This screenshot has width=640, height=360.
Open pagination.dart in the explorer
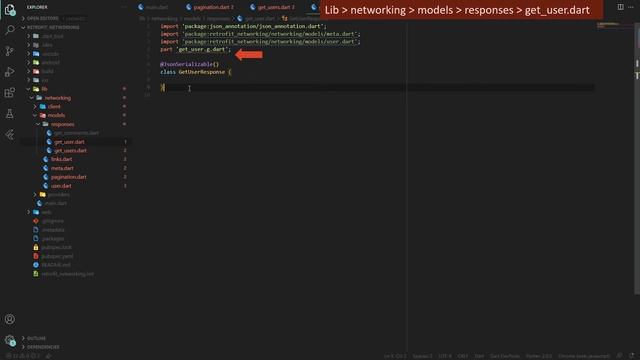pos(69,177)
